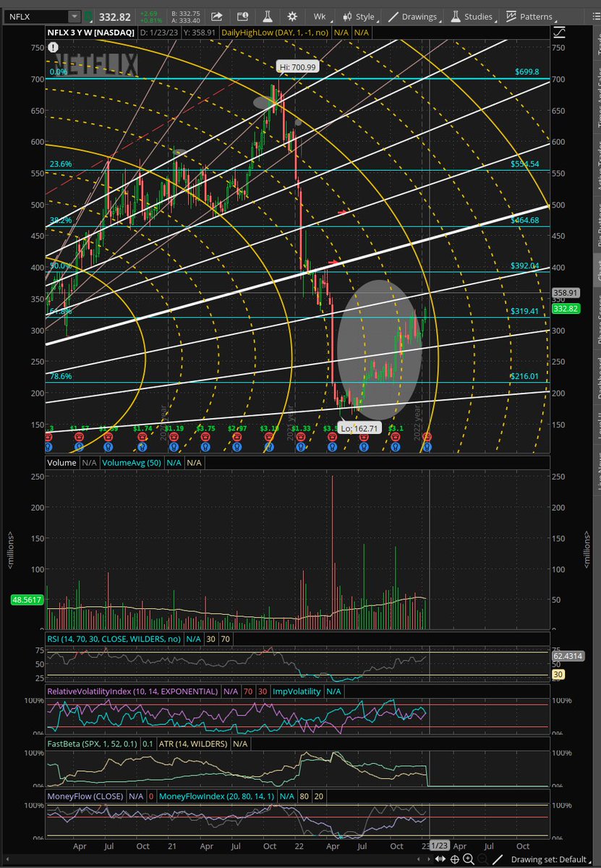The width and height of the screenshot is (601, 868).
Task: Switch to Phase Scores sidebar tab
Action: [597, 318]
